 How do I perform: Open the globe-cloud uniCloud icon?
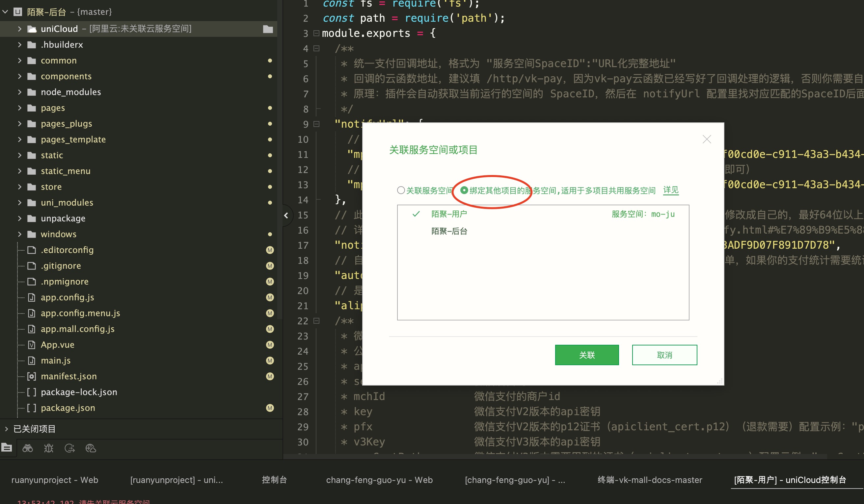91,448
